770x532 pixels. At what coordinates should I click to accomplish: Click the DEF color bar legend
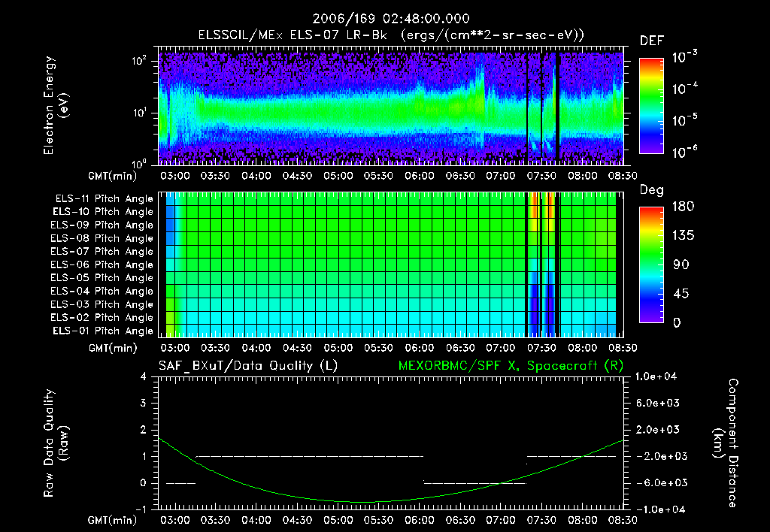click(x=651, y=106)
